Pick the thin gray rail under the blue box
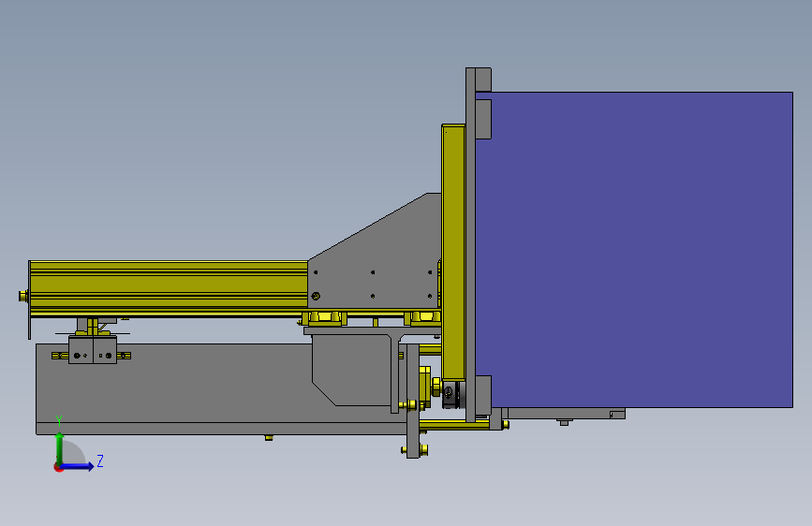Screen dimensions: 812x526 point(566,413)
